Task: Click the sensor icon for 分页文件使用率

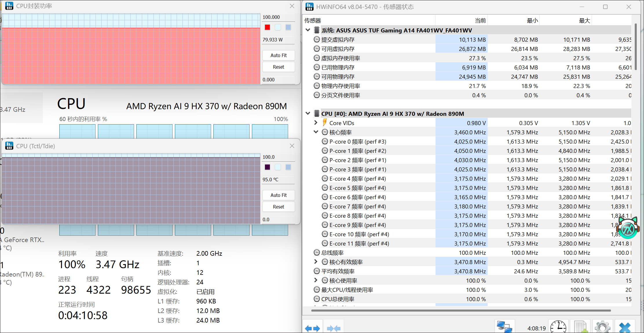Action: coord(317,95)
